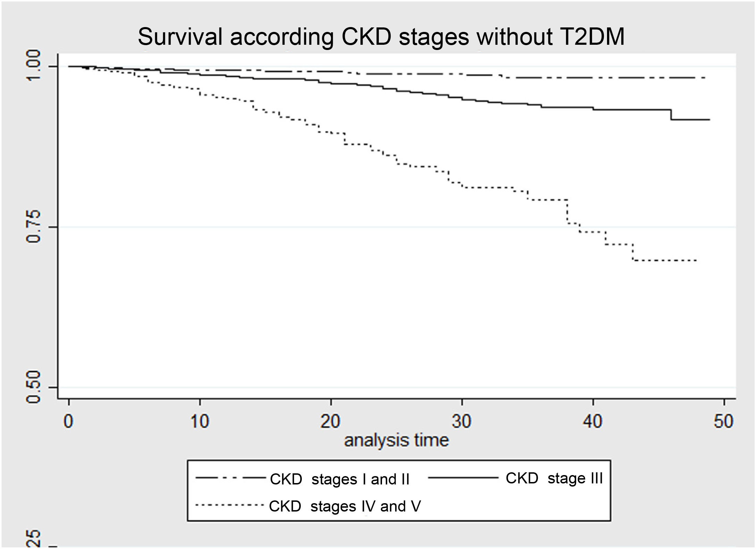Click the final step drop on the solid curve
756x549 pixels.
click(x=671, y=115)
